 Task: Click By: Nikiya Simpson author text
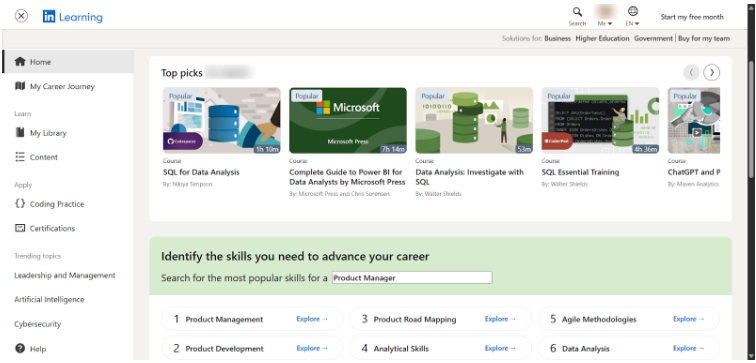pos(188,184)
